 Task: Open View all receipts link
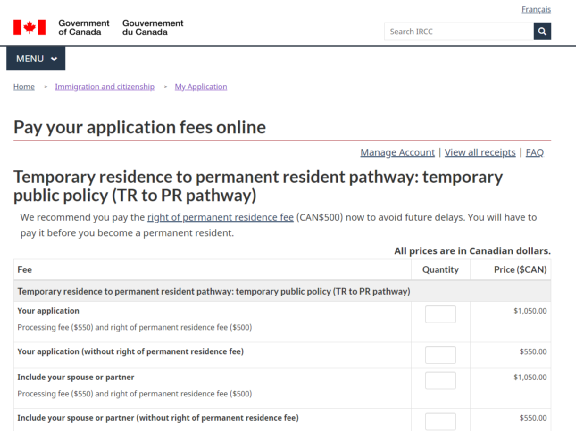tap(480, 152)
